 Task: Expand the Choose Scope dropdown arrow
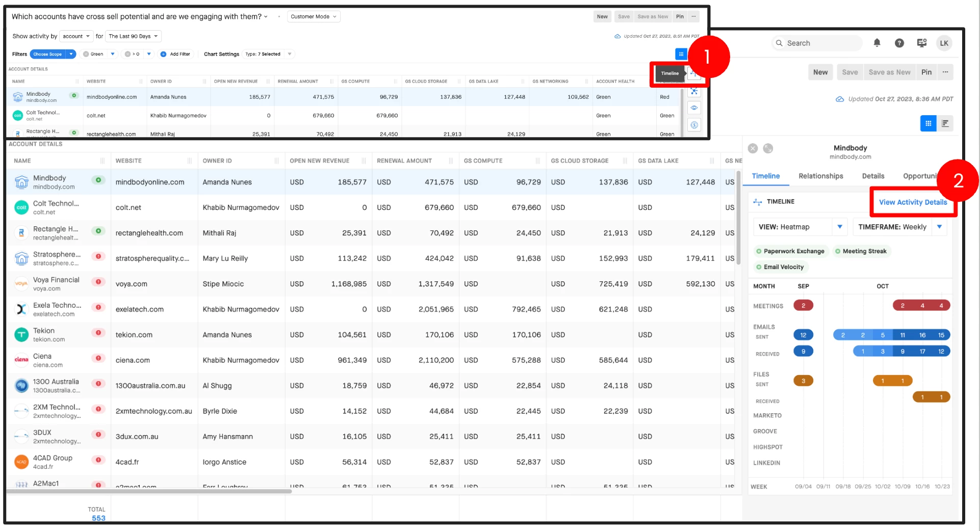[71, 54]
